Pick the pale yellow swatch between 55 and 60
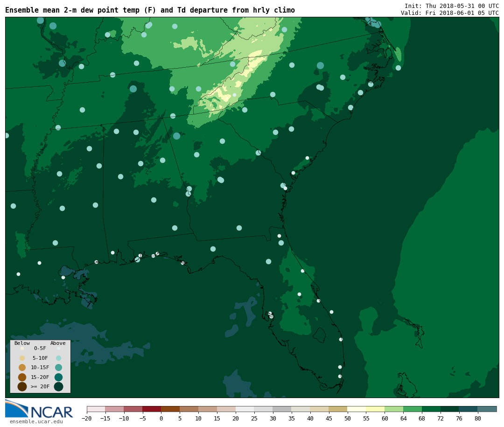 coord(375,409)
